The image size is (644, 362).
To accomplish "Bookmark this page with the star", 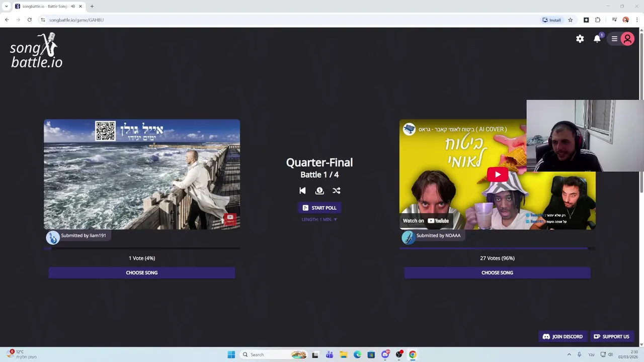I will [x=570, y=20].
